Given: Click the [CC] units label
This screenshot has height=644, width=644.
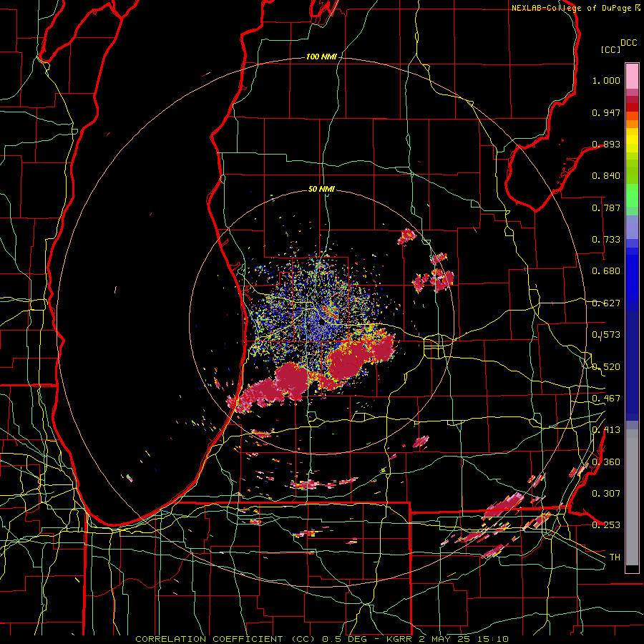Looking at the screenshot, I should [x=610, y=49].
